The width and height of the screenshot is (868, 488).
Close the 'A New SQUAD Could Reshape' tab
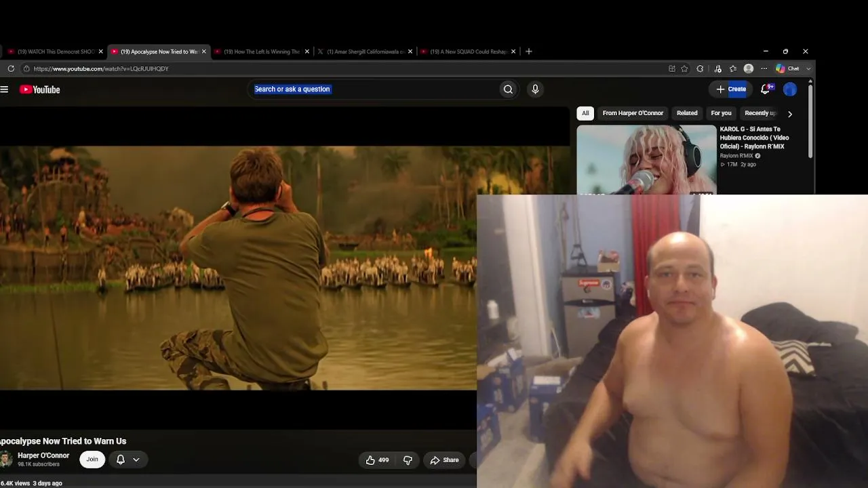(513, 52)
